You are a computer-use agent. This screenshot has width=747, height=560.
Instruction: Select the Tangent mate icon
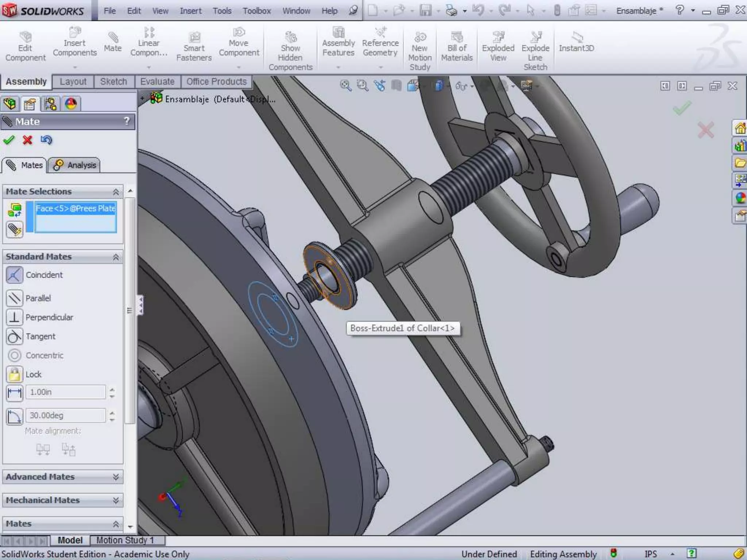tap(15, 337)
